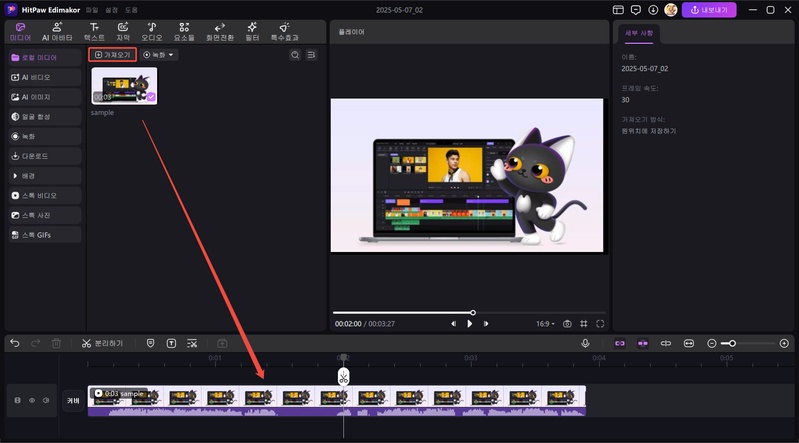The height and width of the screenshot is (443, 799).
Task: Open the 오디오 audio tab
Action: click(x=152, y=32)
